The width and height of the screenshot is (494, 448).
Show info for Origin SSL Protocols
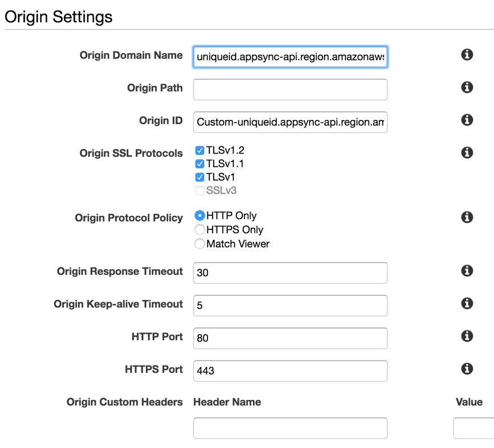(x=467, y=153)
